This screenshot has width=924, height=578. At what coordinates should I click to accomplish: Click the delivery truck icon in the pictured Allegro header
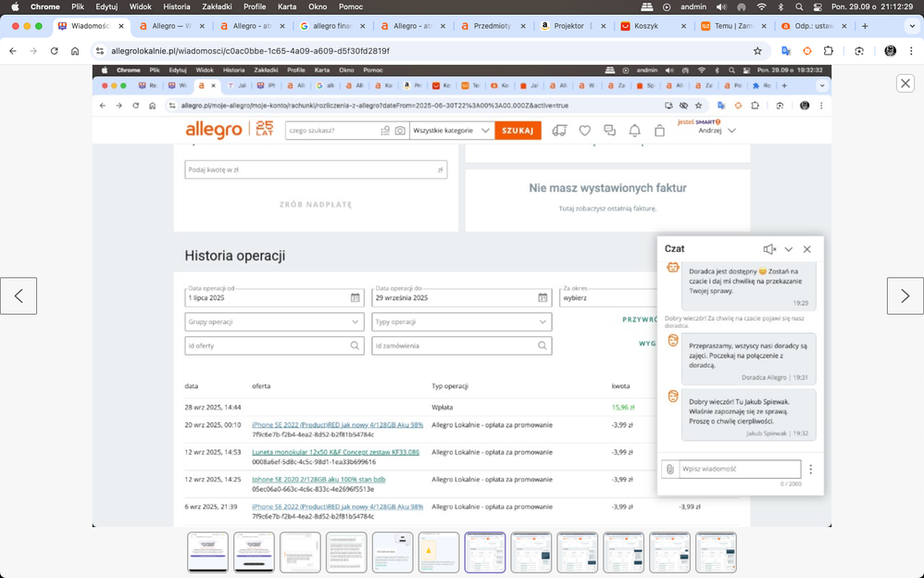559,131
